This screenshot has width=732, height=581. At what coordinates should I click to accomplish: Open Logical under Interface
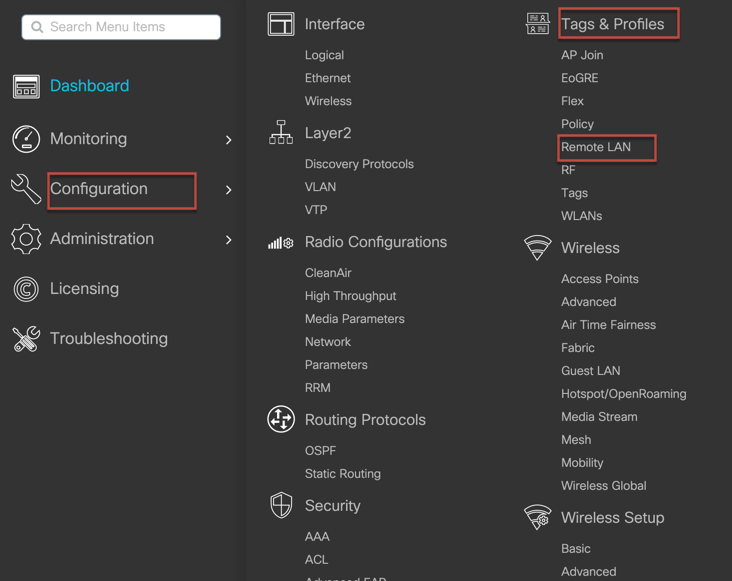point(324,55)
